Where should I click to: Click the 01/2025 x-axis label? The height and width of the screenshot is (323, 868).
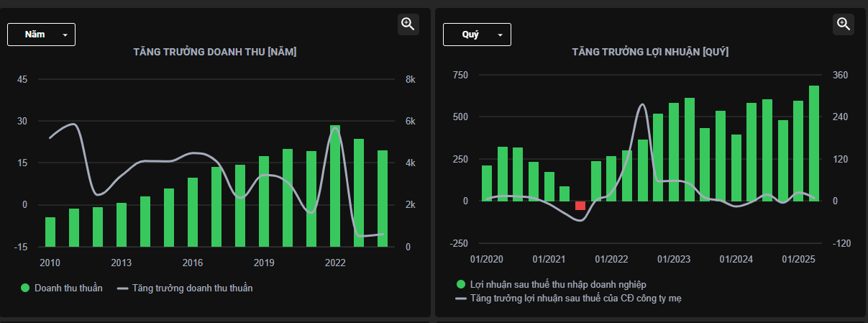tap(798, 259)
